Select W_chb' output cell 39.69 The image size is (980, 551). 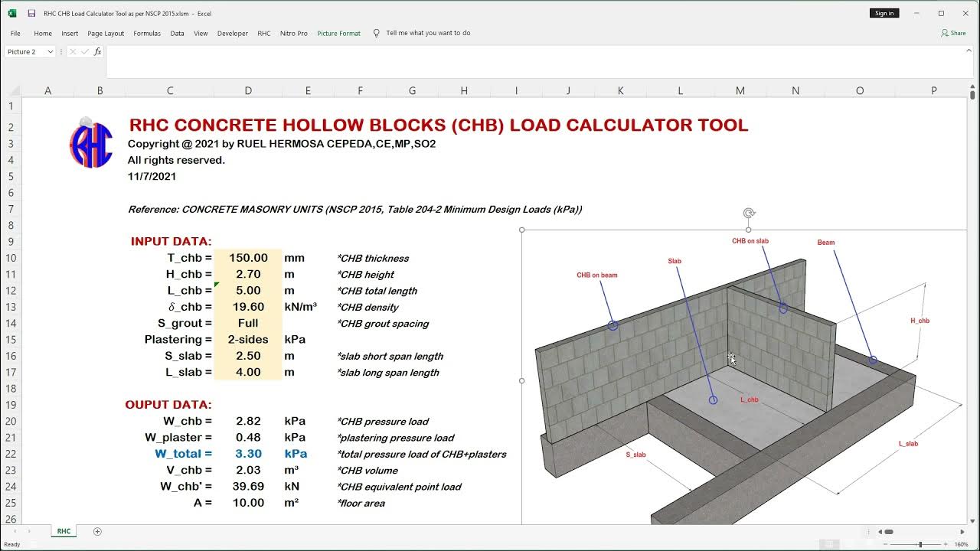pos(248,487)
